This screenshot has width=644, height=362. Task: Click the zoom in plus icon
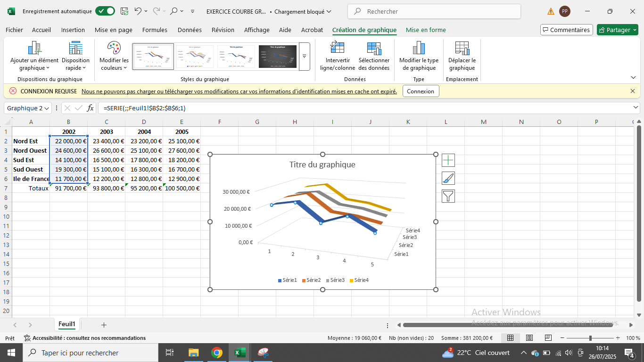(618, 338)
